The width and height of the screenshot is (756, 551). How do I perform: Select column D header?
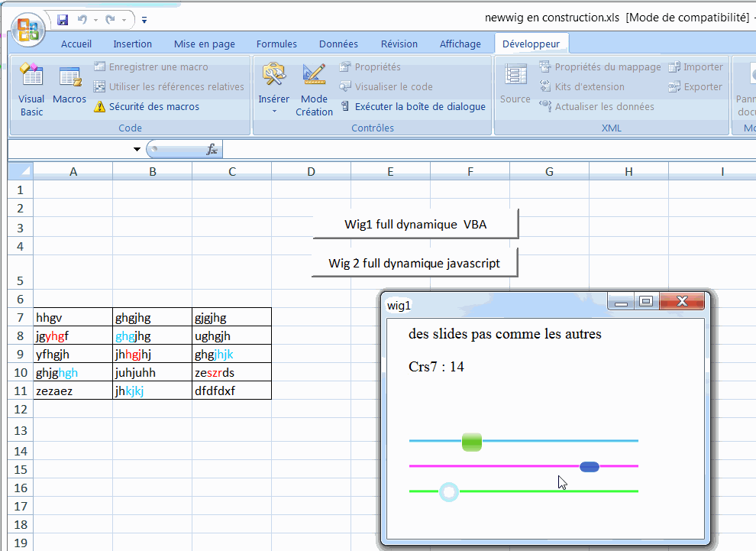(x=311, y=172)
